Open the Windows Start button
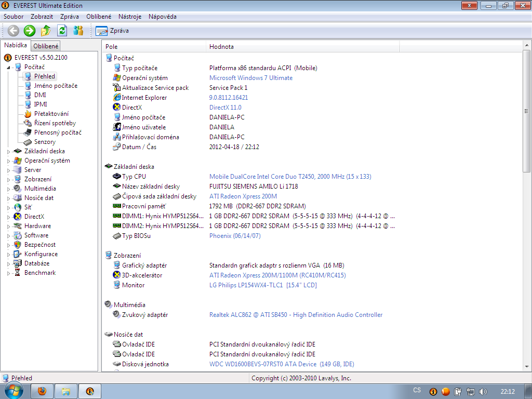532x399 pixels. [13, 391]
